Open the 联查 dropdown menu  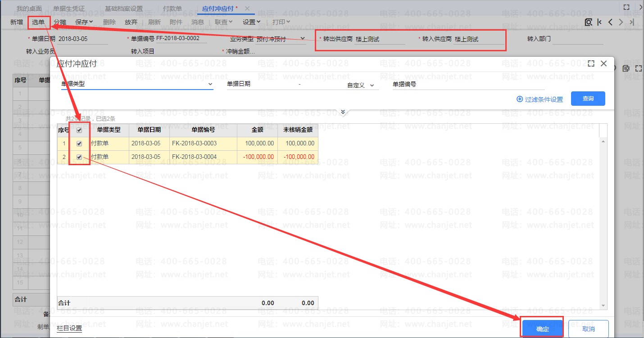(223, 22)
